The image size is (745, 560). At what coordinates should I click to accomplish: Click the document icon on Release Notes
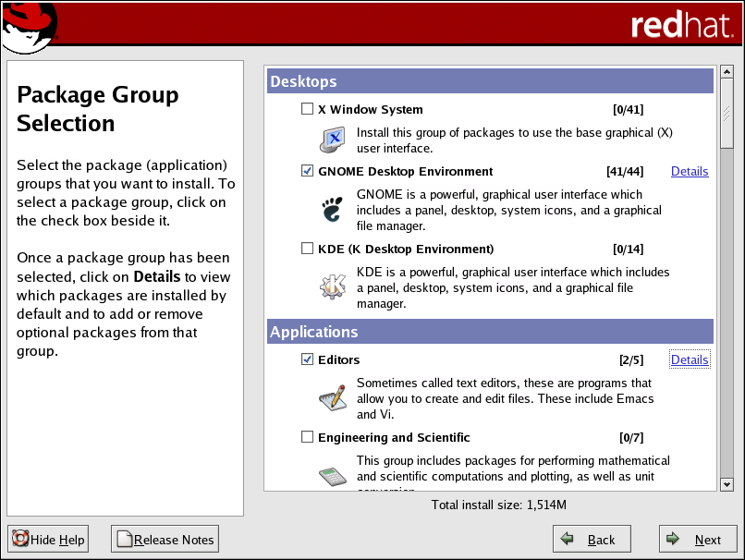click(124, 540)
